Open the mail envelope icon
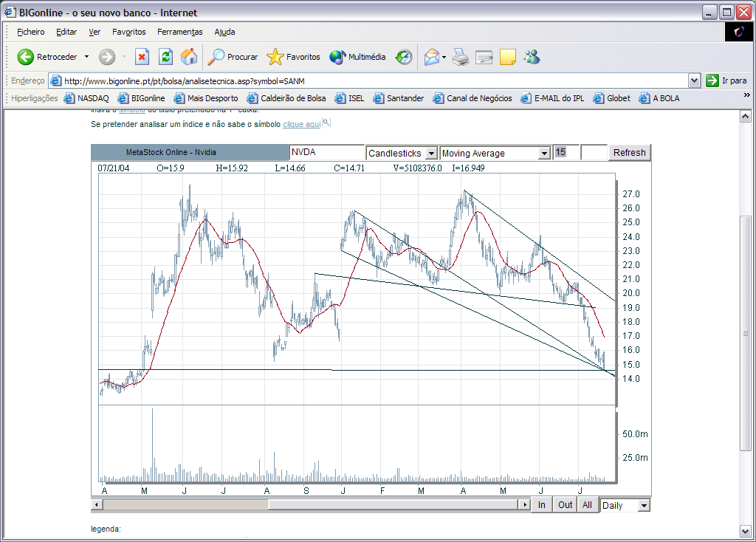The width and height of the screenshot is (756, 542). click(432, 57)
